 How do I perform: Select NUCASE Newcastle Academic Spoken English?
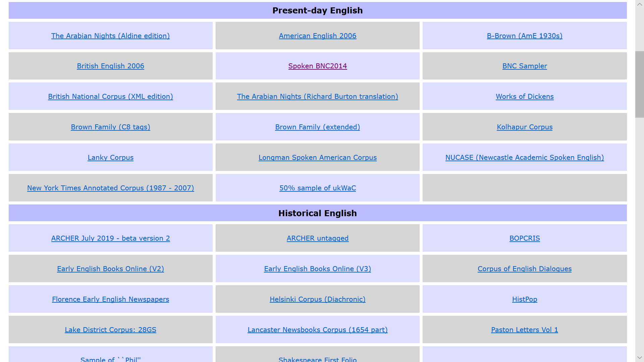coord(524,158)
